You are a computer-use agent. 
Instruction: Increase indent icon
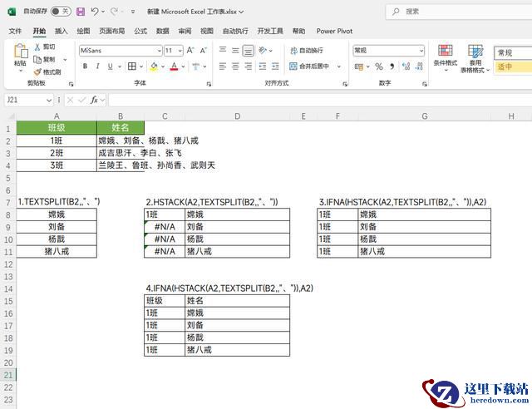[275, 67]
